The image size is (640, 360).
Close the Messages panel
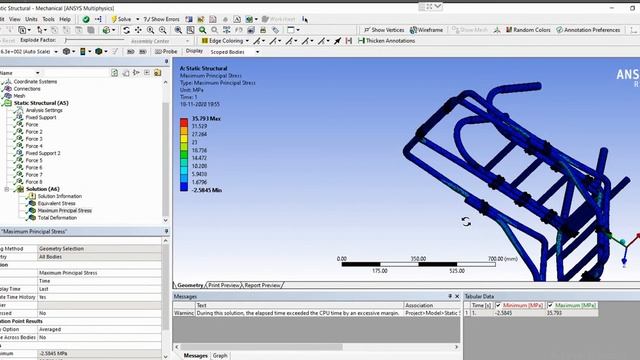pyautogui.click(x=457, y=296)
